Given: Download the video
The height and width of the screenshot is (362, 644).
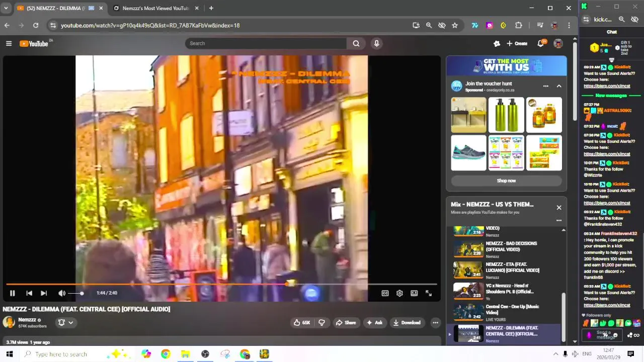Looking at the screenshot, I should pos(407,322).
